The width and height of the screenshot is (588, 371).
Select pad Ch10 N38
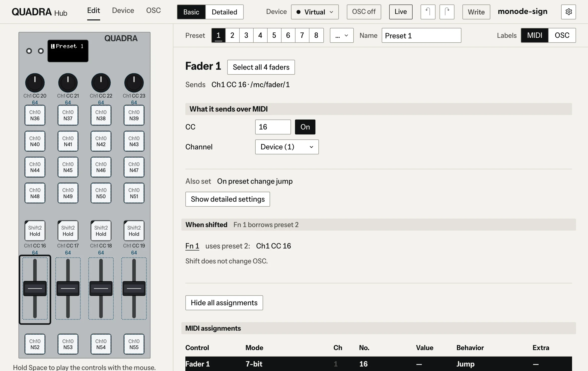[x=101, y=115]
